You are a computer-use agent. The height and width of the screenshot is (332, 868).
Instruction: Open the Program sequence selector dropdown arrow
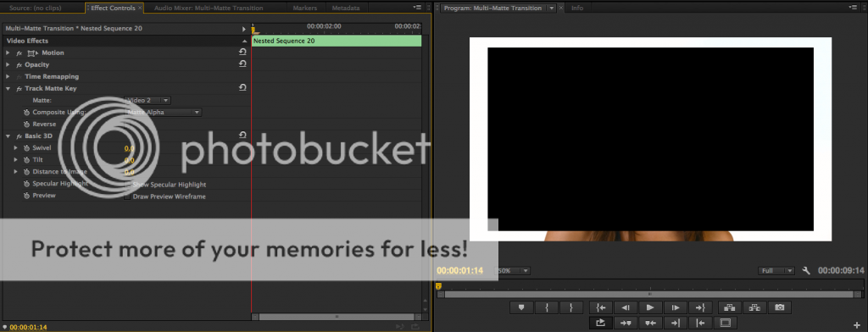click(x=551, y=8)
